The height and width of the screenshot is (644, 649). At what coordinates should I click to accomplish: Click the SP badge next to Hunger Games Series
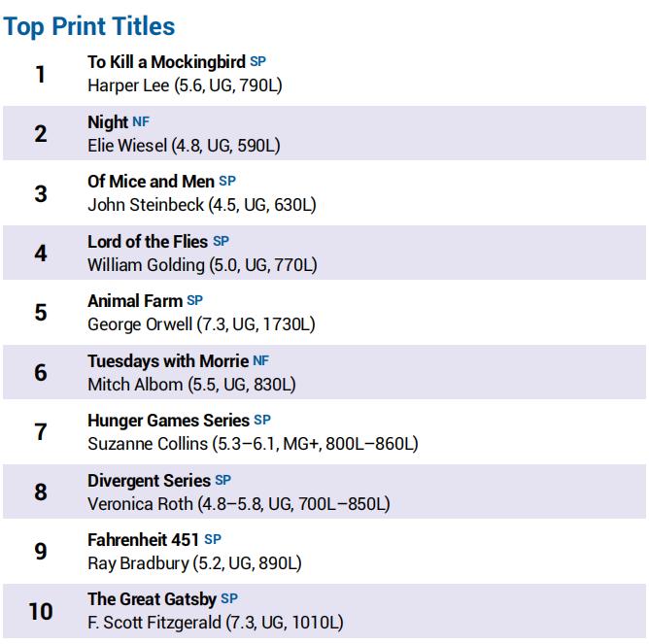click(x=262, y=420)
